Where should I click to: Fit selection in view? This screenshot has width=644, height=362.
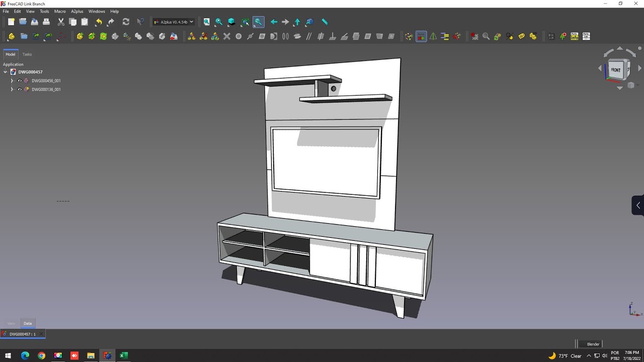pos(218,22)
